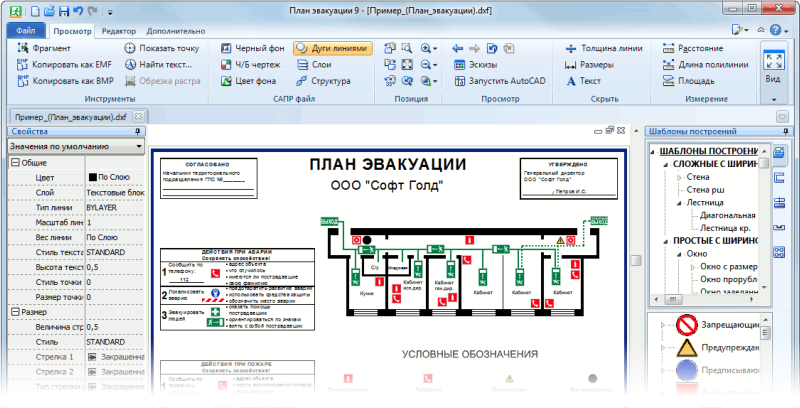Open the help question mark icon

tap(775, 30)
